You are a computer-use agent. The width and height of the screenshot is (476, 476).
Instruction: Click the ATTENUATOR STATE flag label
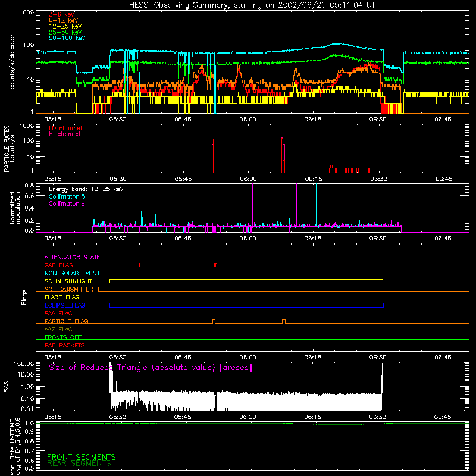(x=72, y=257)
